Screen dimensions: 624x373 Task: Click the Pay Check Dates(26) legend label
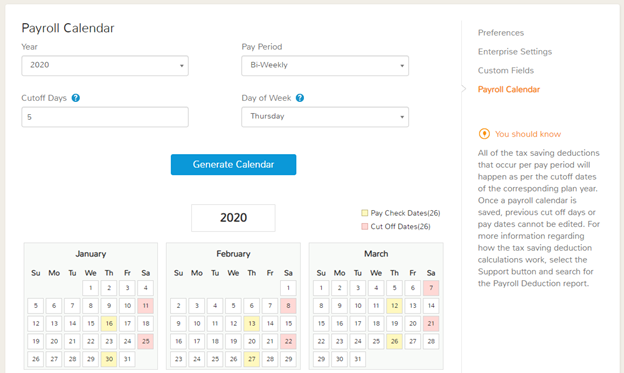coord(406,213)
